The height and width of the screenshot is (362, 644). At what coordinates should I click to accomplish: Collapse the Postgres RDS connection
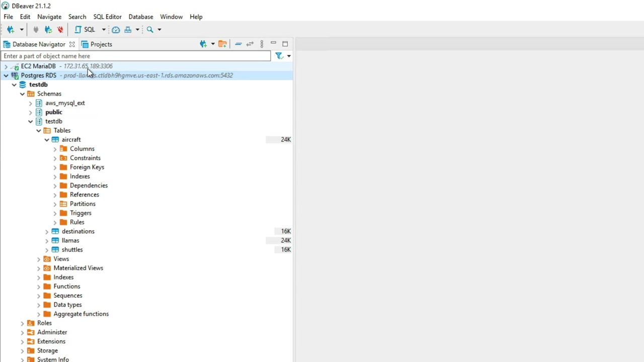(x=6, y=75)
